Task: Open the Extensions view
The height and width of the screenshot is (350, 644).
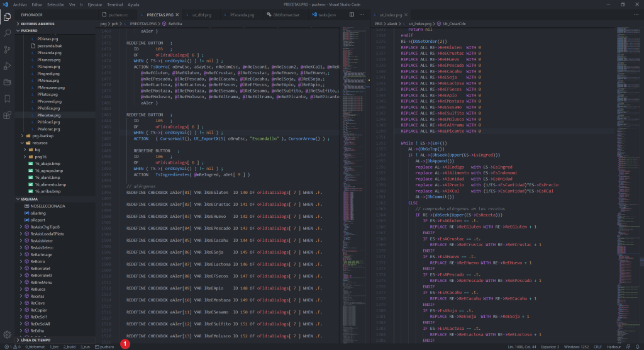Action: click(8, 115)
